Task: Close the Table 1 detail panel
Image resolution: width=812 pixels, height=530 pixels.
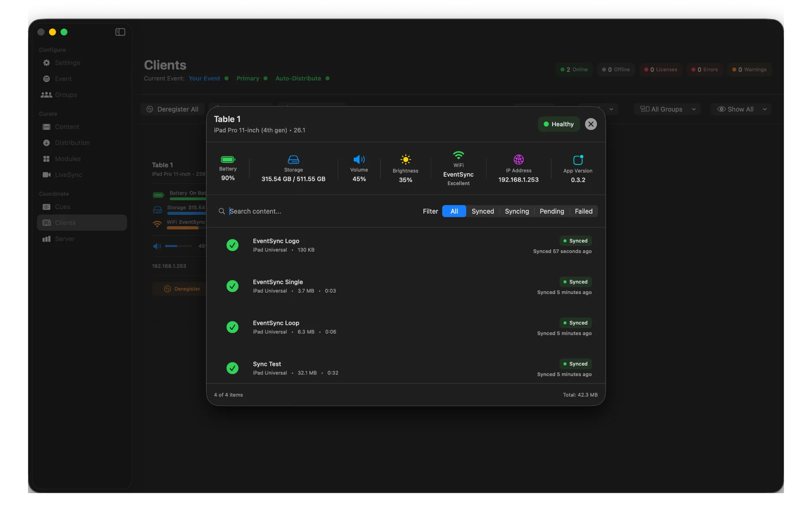Action: tap(591, 124)
